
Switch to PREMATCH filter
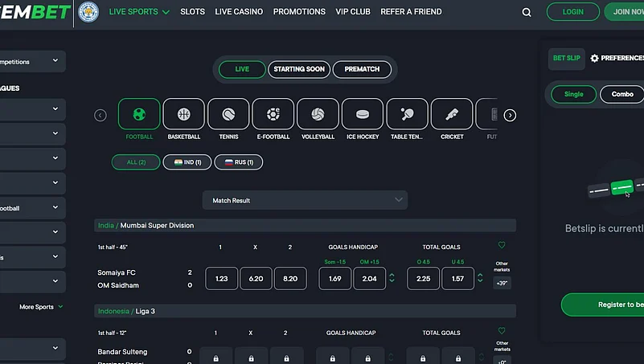point(362,69)
